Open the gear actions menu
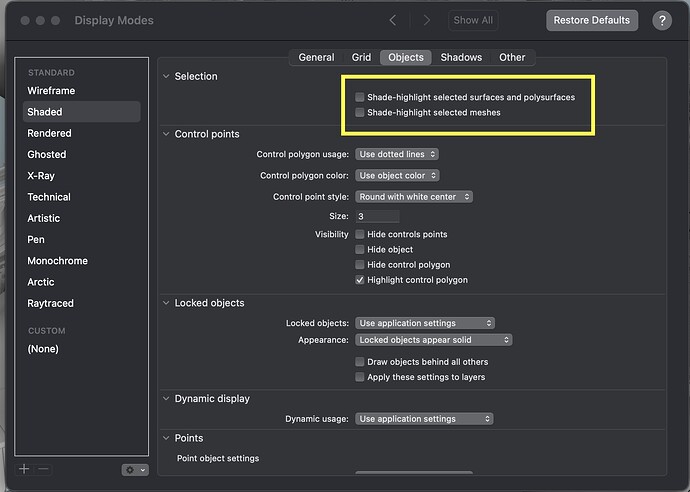 pyautogui.click(x=134, y=469)
